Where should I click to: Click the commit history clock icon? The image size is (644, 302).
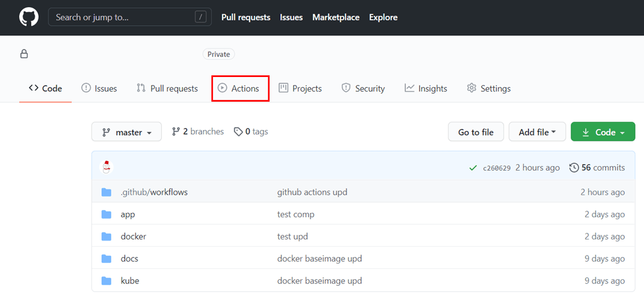coord(574,168)
